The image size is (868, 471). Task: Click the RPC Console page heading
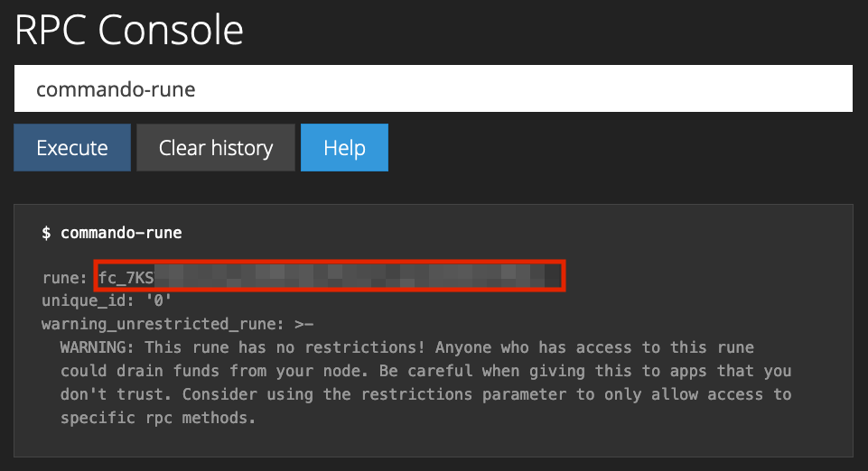click(129, 31)
